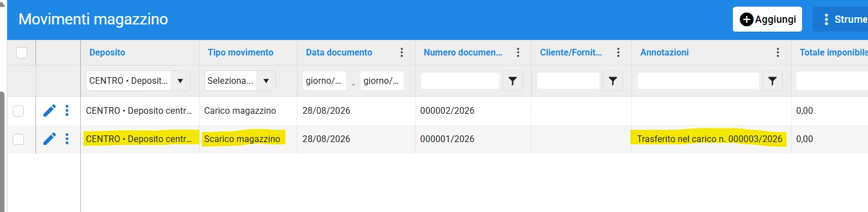Click the Numero documento filter icon
The width and height of the screenshot is (868, 212).
click(x=512, y=81)
